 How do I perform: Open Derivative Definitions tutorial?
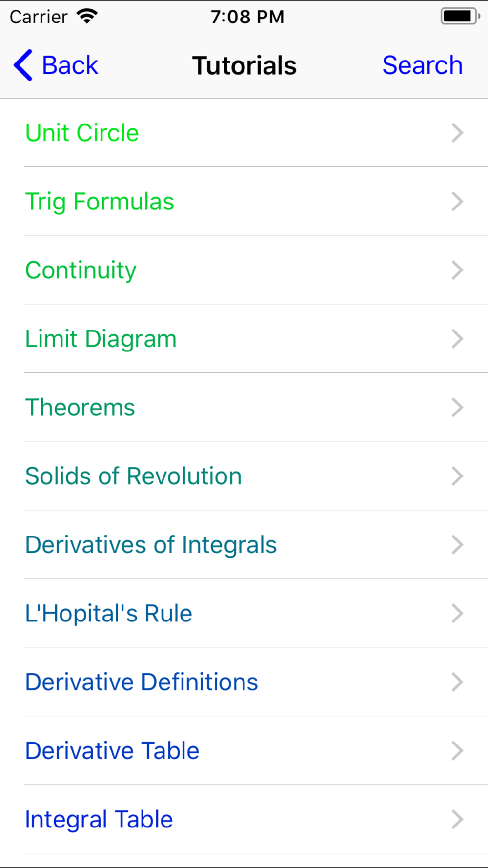(x=244, y=682)
